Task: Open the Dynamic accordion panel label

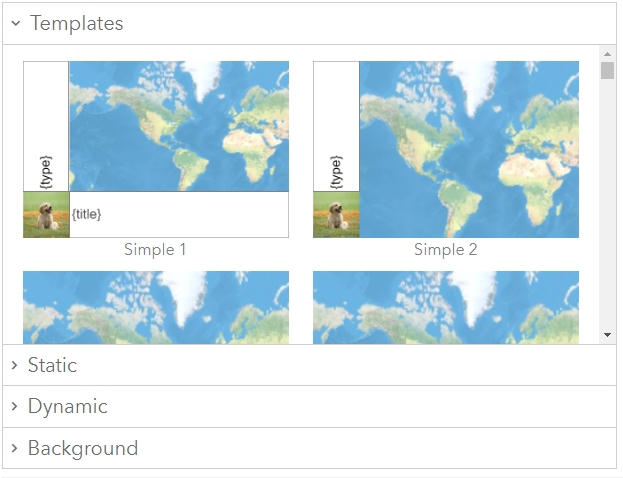Action: pos(67,407)
